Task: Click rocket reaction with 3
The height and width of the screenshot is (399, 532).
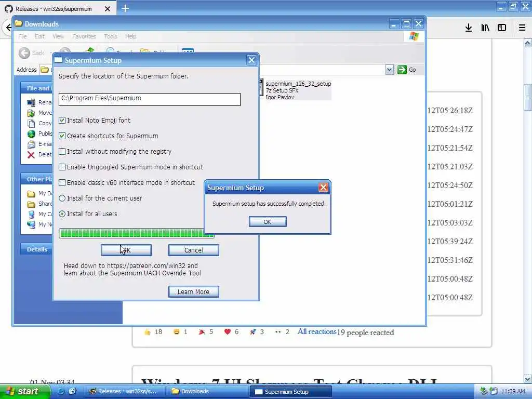Action: tap(257, 332)
